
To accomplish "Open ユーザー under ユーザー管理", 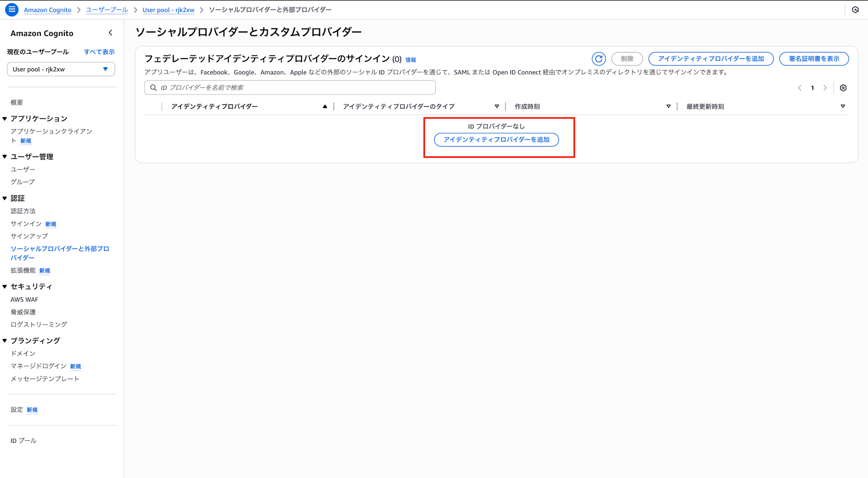I will [x=23, y=169].
